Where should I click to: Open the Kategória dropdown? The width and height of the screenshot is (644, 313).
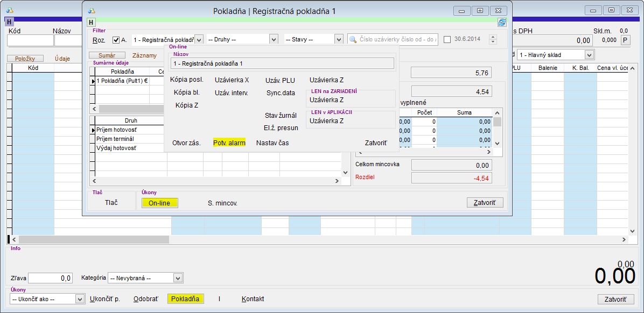[x=178, y=278]
